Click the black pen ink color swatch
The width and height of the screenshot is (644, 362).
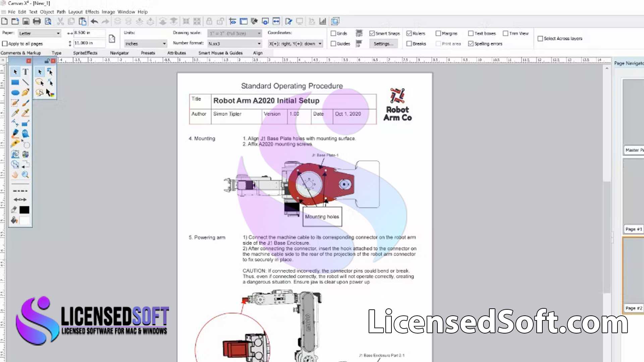click(24, 210)
